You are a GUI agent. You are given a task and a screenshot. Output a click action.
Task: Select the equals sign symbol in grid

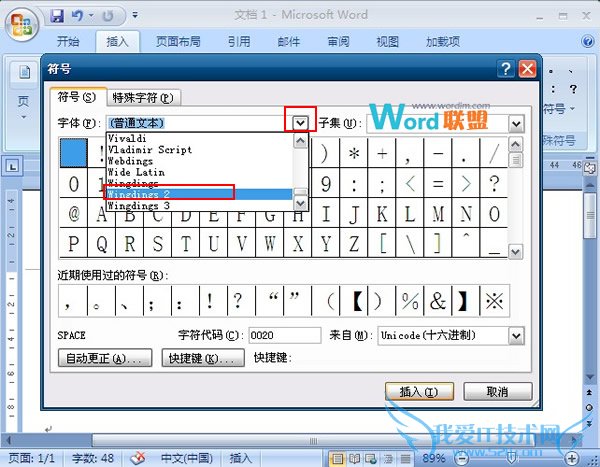[x=438, y=183]
